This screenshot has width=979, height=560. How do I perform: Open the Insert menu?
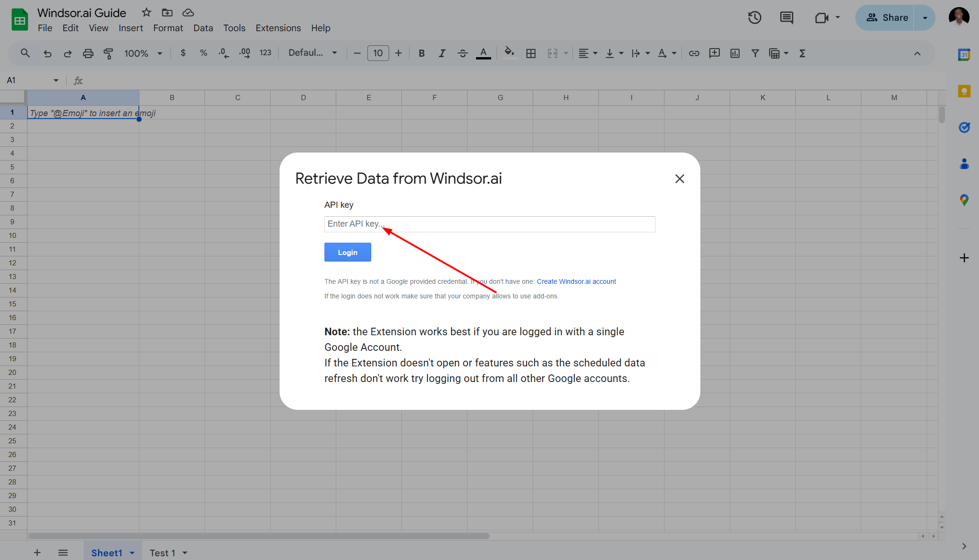click(x=131, y=28)
